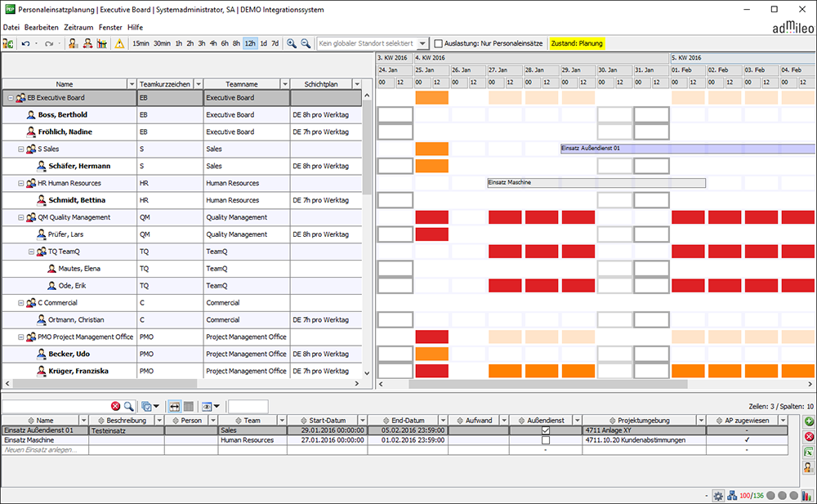817x504 pixels.
Task: Click the EB Executive Board group icon
Action: click(21, 97)
